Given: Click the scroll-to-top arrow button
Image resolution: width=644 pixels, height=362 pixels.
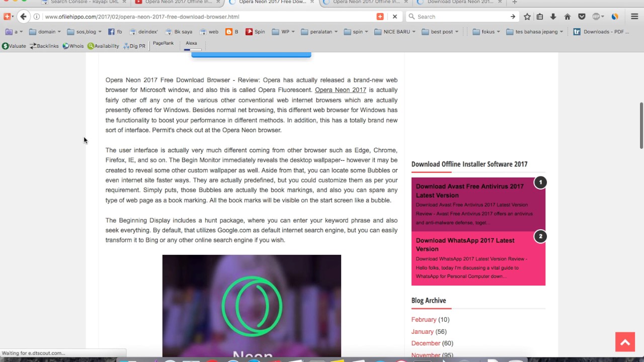Looking at the screenshot, I should [625, 342].
